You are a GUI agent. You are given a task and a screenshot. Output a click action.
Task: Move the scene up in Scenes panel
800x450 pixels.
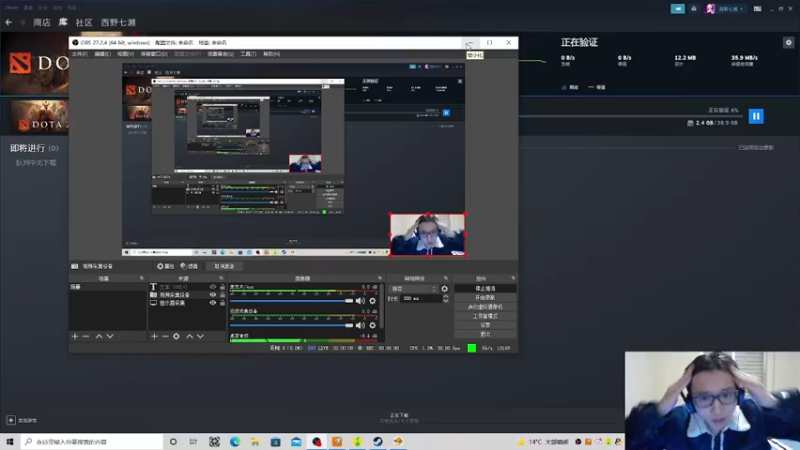pos(99,336)
